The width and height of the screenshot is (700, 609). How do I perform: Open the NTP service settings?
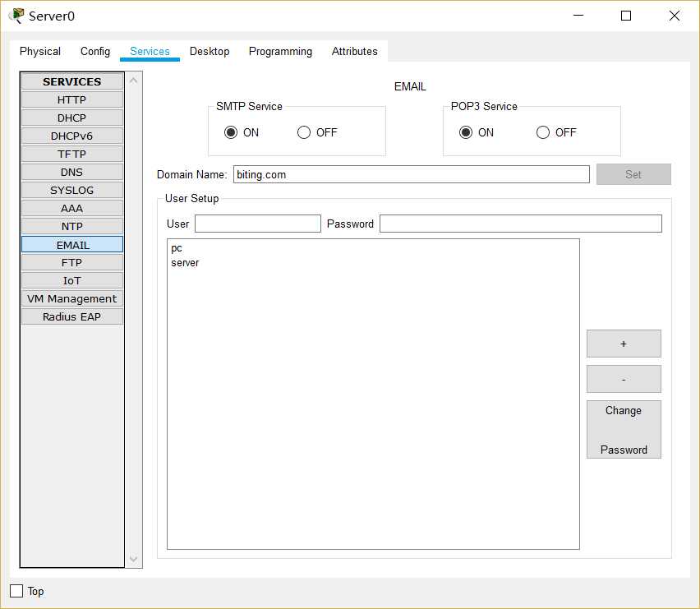point(71,226)
